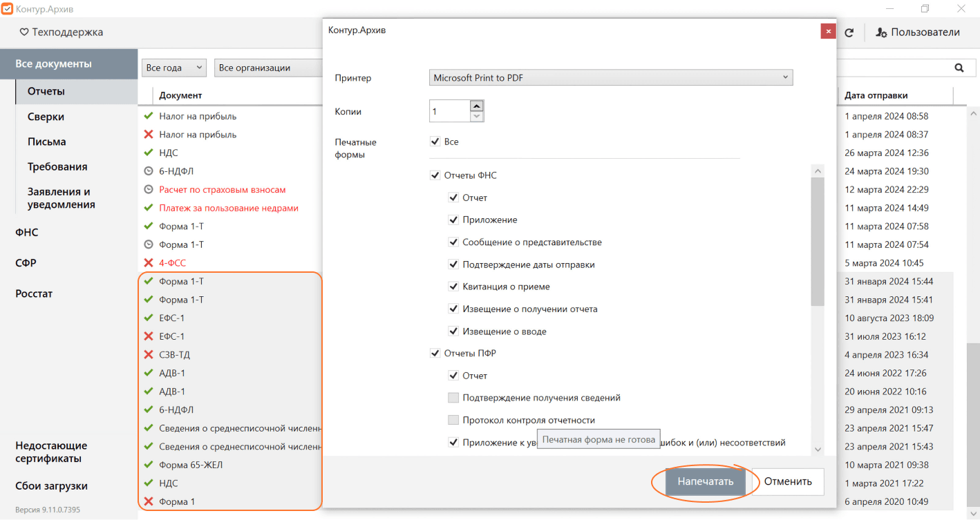Select ФНС in sidebar

(27, 233)
